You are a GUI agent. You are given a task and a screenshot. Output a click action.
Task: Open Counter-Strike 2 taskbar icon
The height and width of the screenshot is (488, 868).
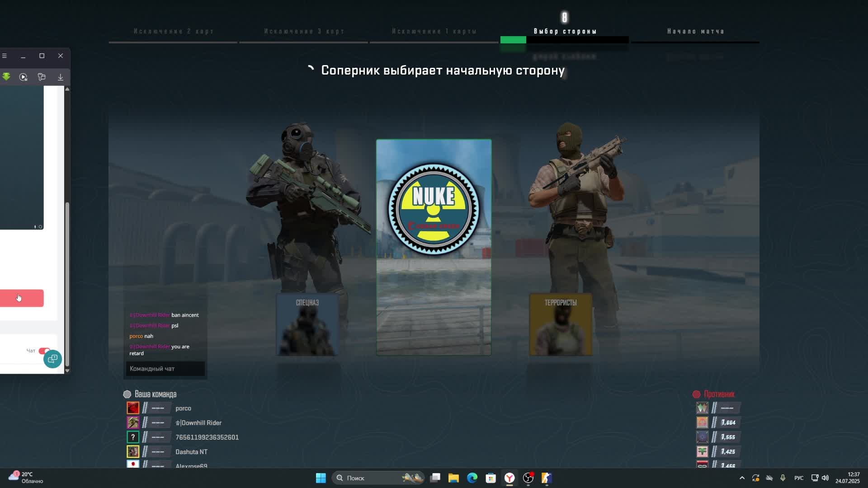[547, 478]
